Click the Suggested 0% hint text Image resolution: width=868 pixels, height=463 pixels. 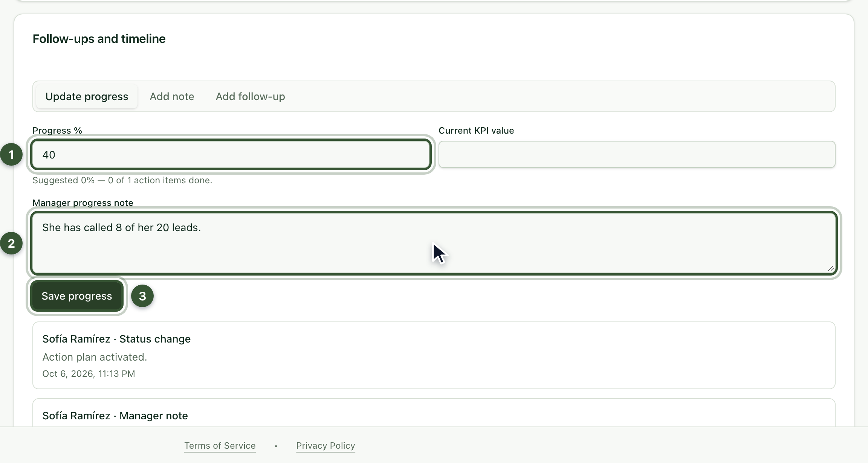[122, 180]
